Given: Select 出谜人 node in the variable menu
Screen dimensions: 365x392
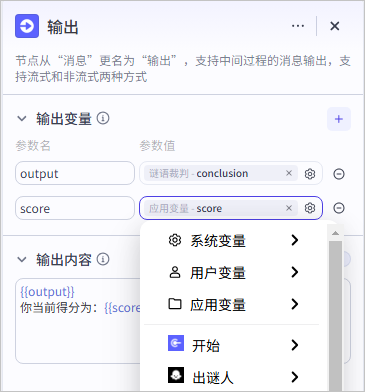Looking at the screenshot, I should [x=233, y=377].
